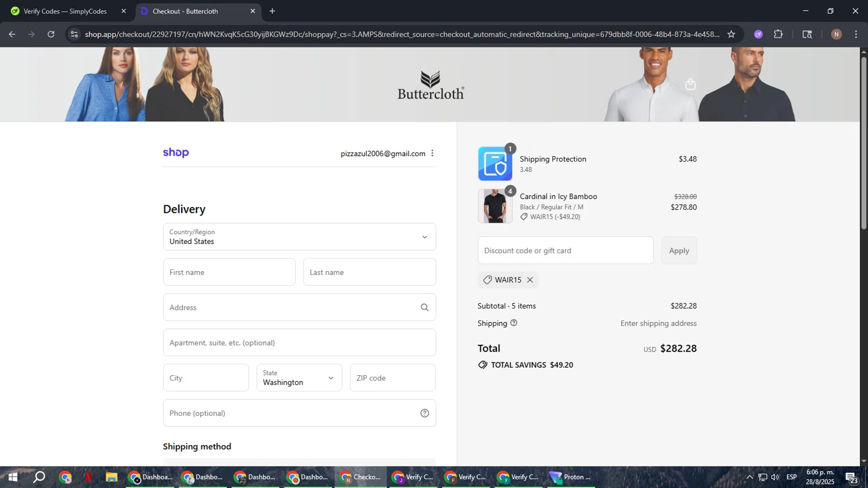This screenshot has width=868, height=488.
Task: Switch to Verify Codes — SimplyCodes tab
Action: pyautogui.click(x=65, y=11)
